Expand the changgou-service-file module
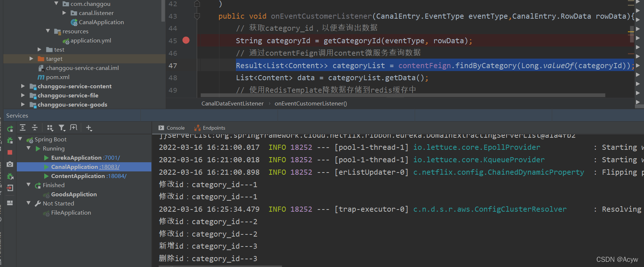 pyautogui.click(x=23, y=95)
